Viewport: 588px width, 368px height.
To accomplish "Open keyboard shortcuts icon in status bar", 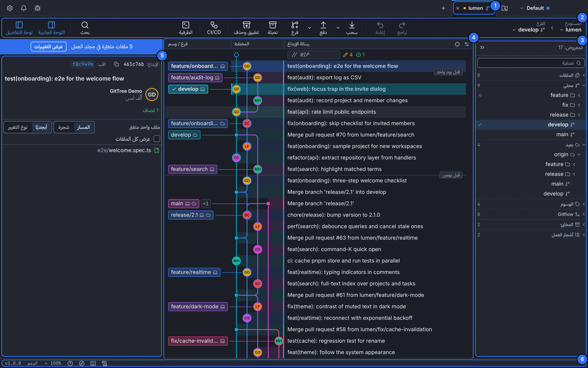I will [x=93, y=363].
